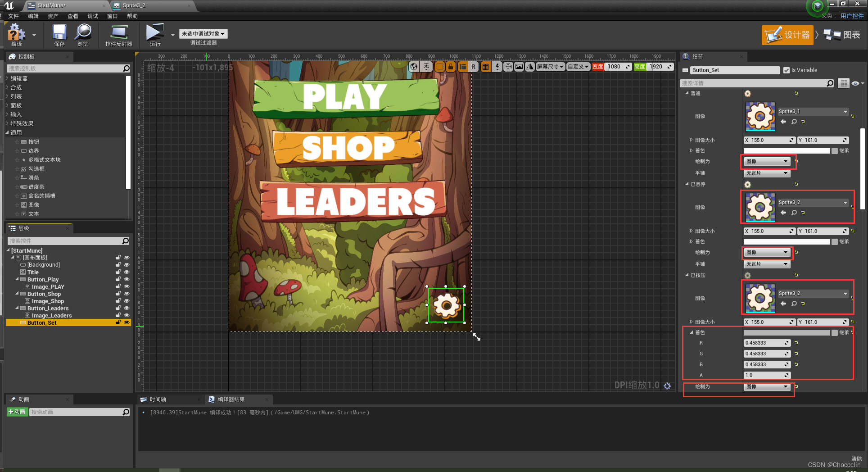Click use-selected arrow under hovered Sprite3_2 image
This screenshot has width=868, height=472.
[783, 213]
